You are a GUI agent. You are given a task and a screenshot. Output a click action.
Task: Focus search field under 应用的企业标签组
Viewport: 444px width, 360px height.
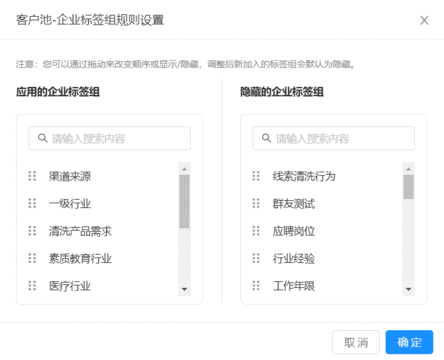(110, 138)
